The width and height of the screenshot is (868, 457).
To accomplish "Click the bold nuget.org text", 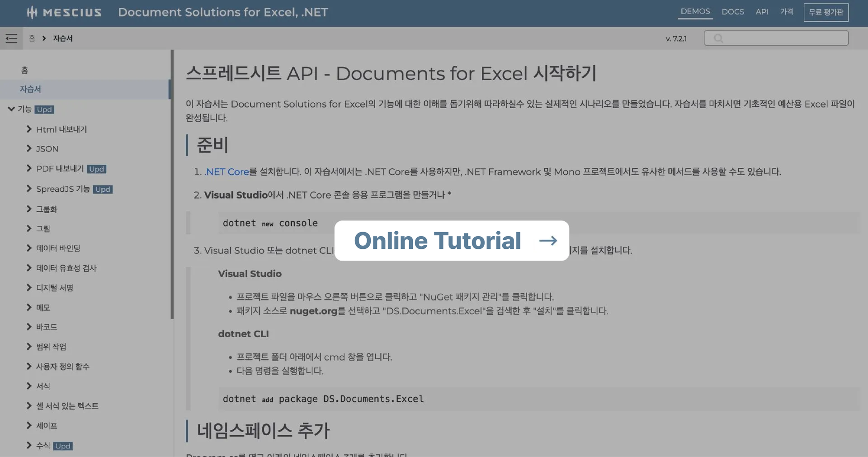I will [x=313, y=311].
